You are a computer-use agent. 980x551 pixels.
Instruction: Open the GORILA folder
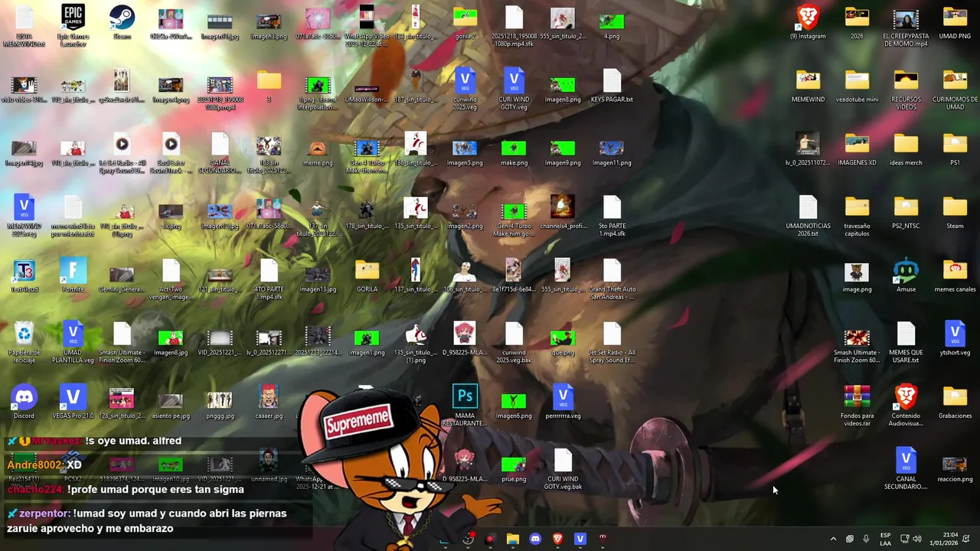pyautogui.click(x=367, y=275)
